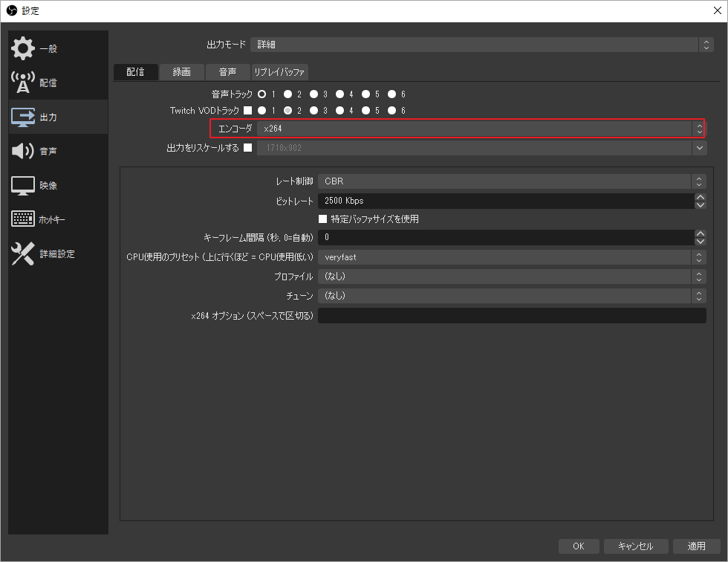Select Twitch VODトラック radio button 1
The width and height of the screenshot is (728, 562).
[261, 111]
